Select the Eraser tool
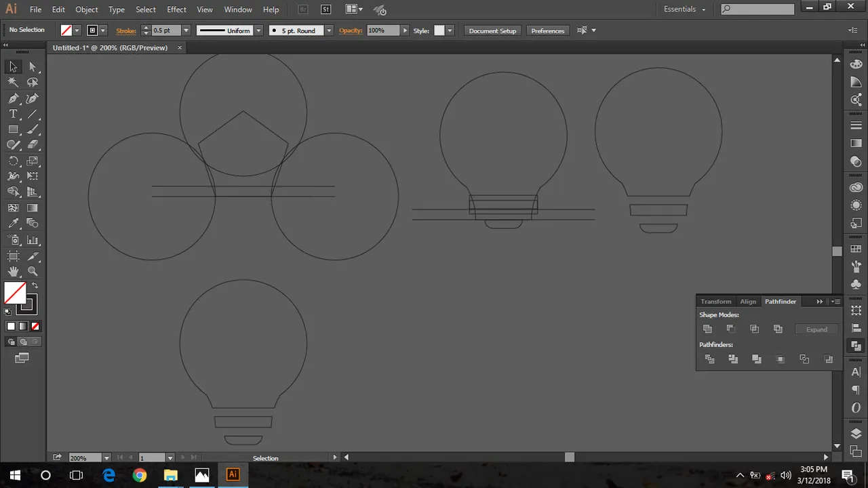This screenshot has height=488, width=868. (x=33, y=145)
